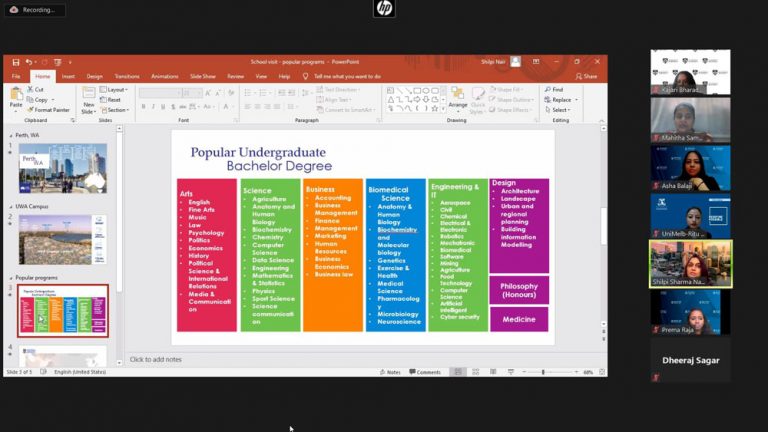Viewport: 768px width, 432px height.
Task: Switch to the Slide Show tab
Action: click(203, 76)
